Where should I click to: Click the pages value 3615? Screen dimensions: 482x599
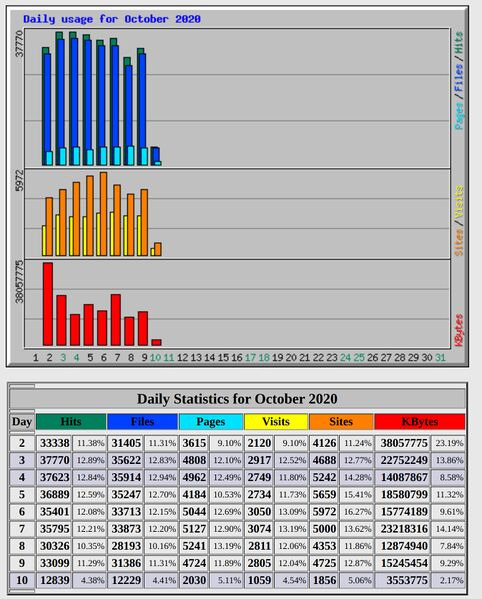coord(194,443)
